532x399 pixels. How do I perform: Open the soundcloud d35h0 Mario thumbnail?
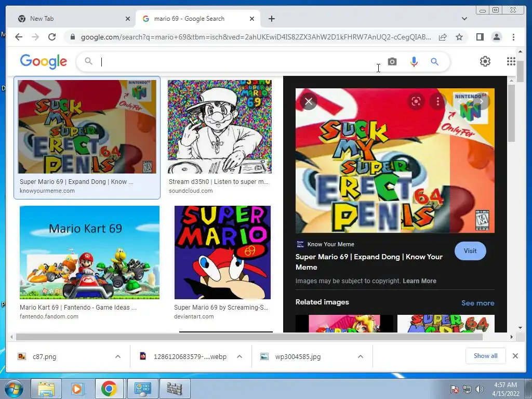[220, 127]
